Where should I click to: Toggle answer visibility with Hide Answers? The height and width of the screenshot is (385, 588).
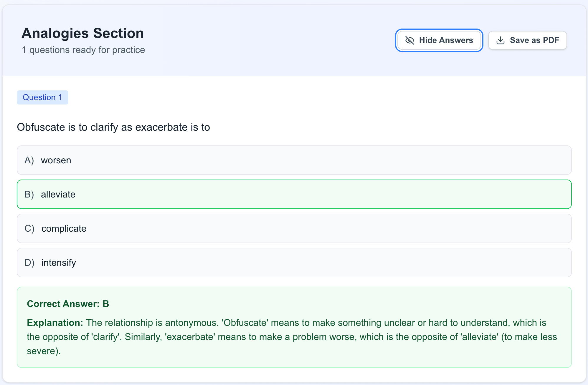point(439,40)
